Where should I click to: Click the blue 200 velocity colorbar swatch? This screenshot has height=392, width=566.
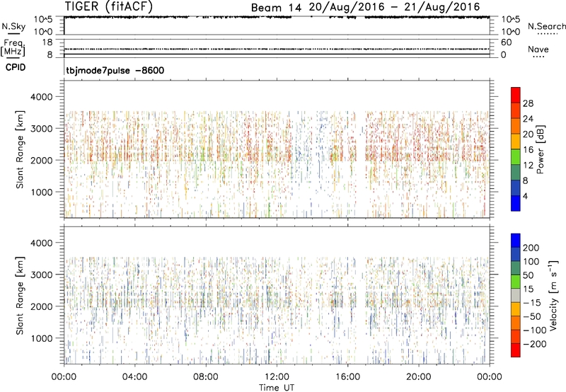516,241
